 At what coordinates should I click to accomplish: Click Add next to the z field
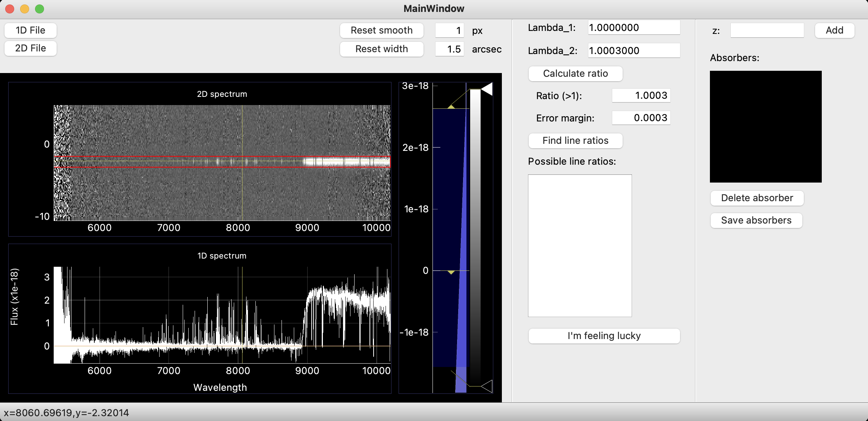(834, 30)
